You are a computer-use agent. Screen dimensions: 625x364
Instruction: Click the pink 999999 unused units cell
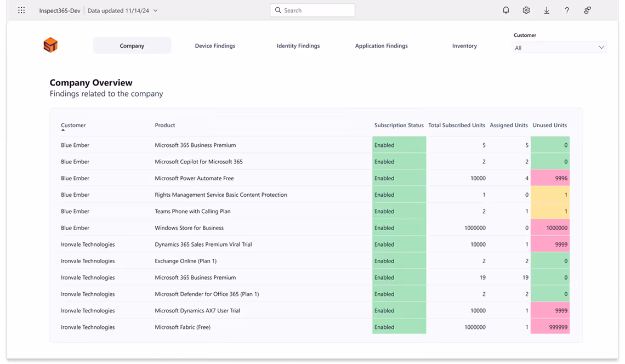point(550,327)
